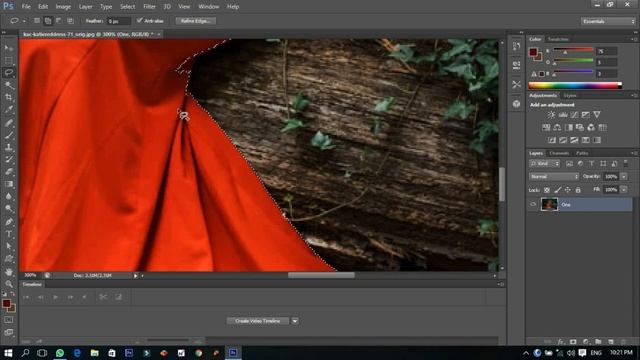This screenshot has height=360, width=640.
Task: Open the History panel icon in the dock
Action: (516, 46)
